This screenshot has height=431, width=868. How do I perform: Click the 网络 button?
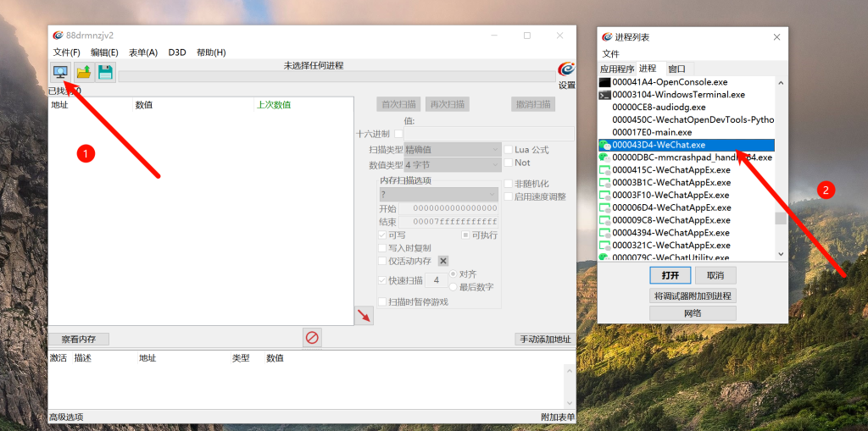coord(693,313)
